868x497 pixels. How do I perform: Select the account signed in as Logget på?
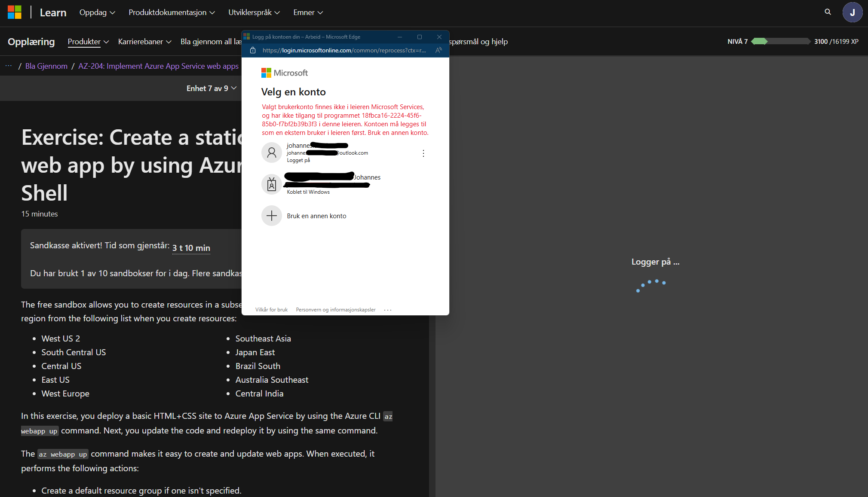(x=327, y=152)
